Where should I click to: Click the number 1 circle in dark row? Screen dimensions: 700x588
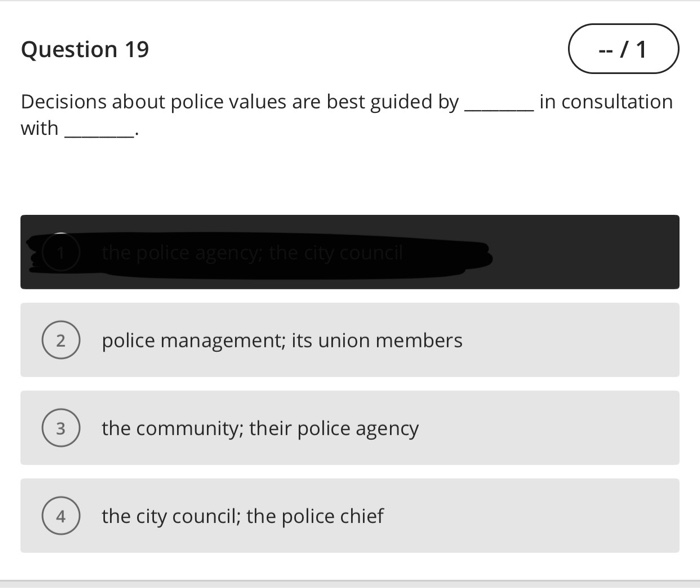pos(62,253)
